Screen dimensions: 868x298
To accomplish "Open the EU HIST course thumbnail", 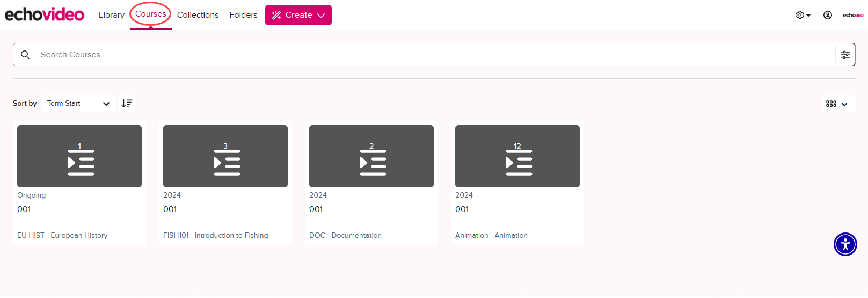I will point(79,156).
